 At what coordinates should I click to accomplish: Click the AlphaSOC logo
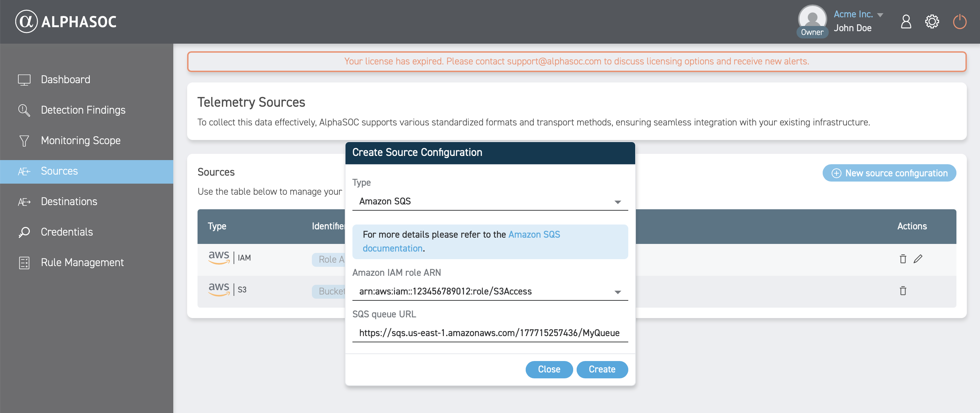point(66,22)
